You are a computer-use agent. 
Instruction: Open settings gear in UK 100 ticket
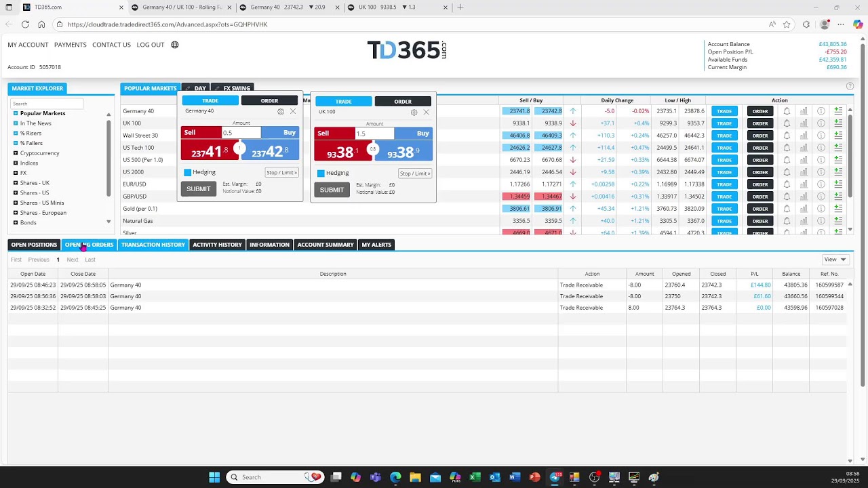coord(414,113)
